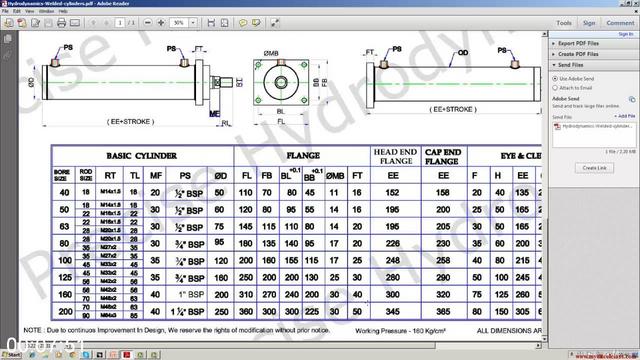Click the HEAD END FLANGE header
640x360 pixels.
[395, 156]
